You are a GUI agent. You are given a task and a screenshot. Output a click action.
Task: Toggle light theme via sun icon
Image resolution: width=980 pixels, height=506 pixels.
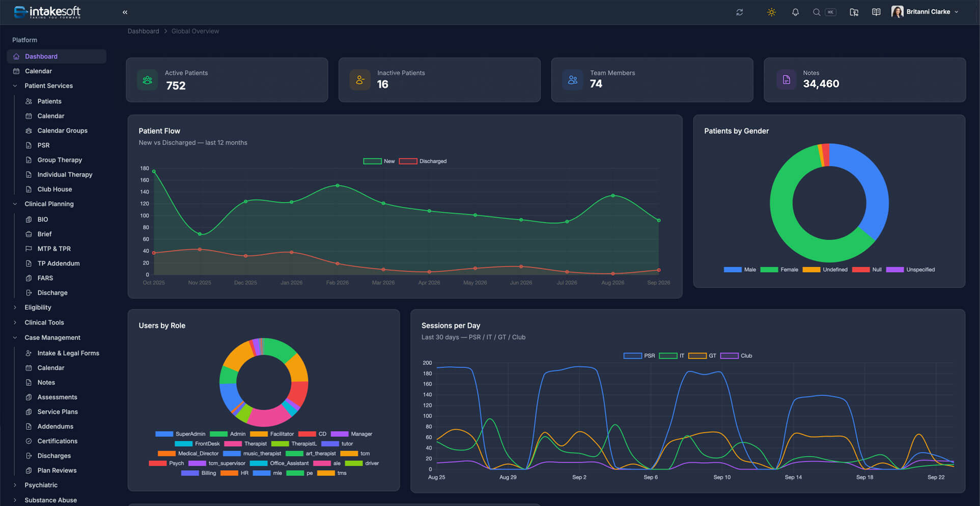coord(771,12)
